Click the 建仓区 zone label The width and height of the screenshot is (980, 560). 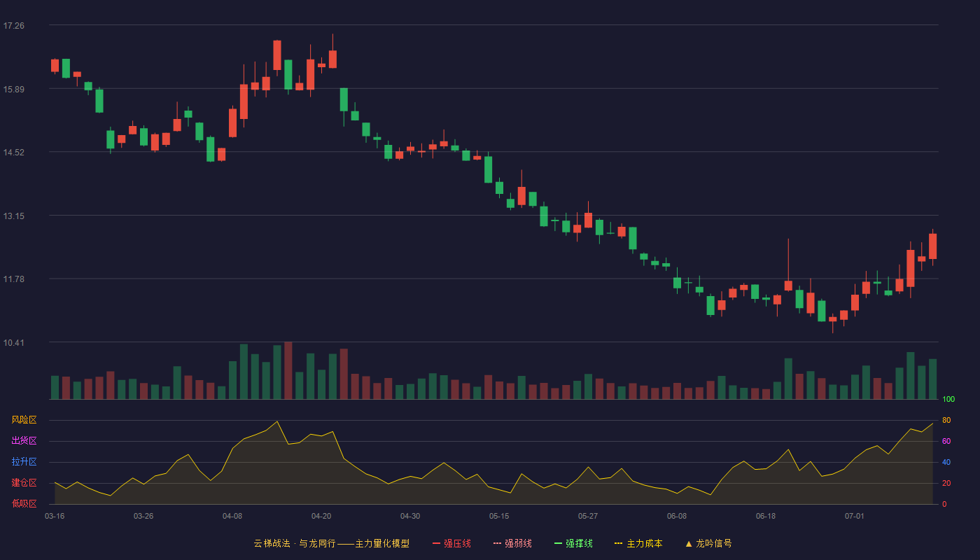[x=24, y=483]
